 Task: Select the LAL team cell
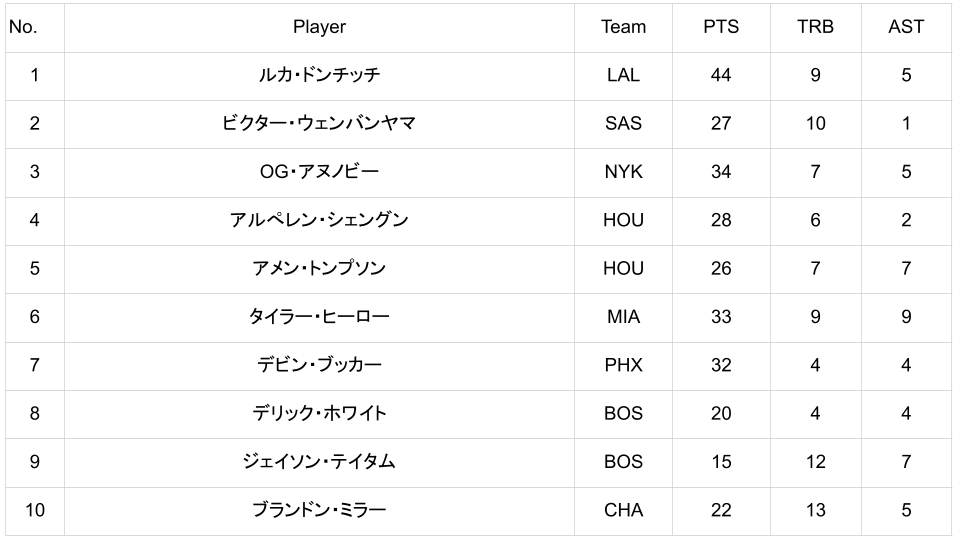click(623, 75)
